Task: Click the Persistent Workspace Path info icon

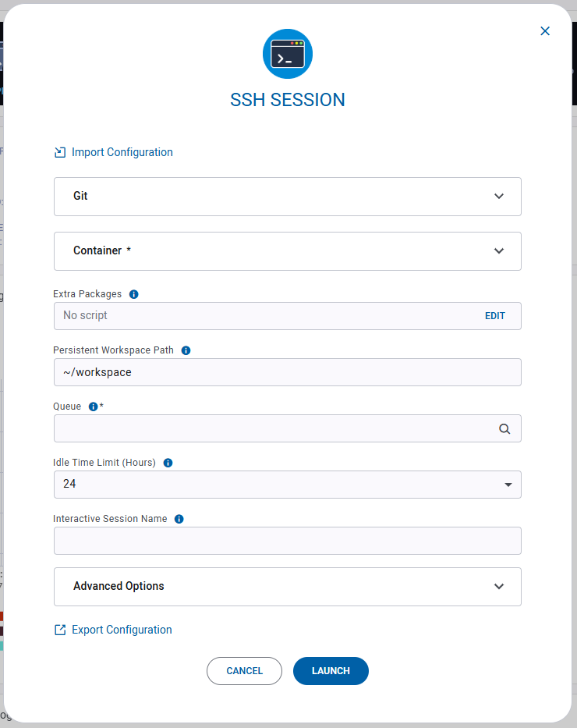Action: [x=186, y=350]
